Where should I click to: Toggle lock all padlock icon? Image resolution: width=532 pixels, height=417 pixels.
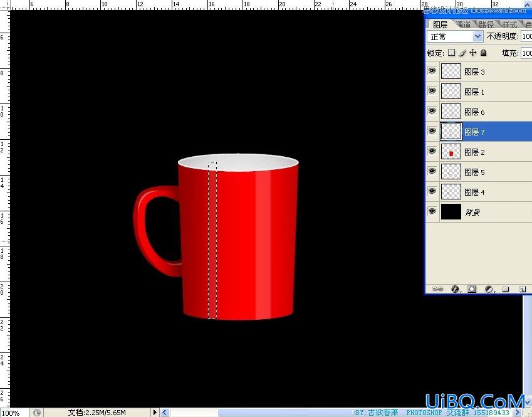point(484,53)
